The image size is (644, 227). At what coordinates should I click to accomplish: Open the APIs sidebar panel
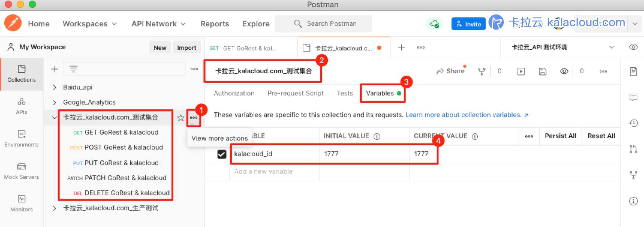click(x=22, y=106)
